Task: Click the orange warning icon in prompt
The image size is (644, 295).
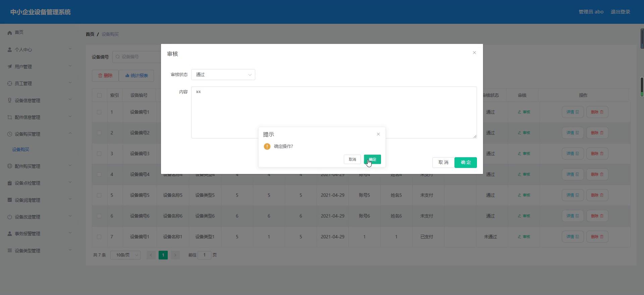Action: 267,146
